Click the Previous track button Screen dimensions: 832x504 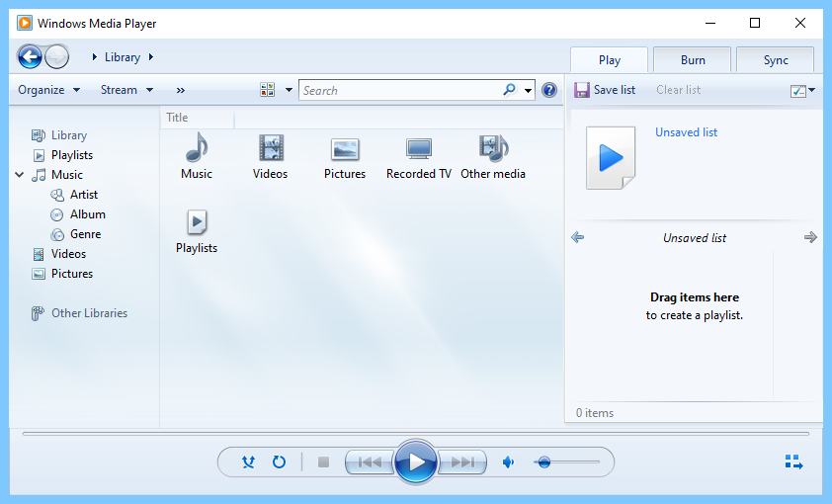369,462
